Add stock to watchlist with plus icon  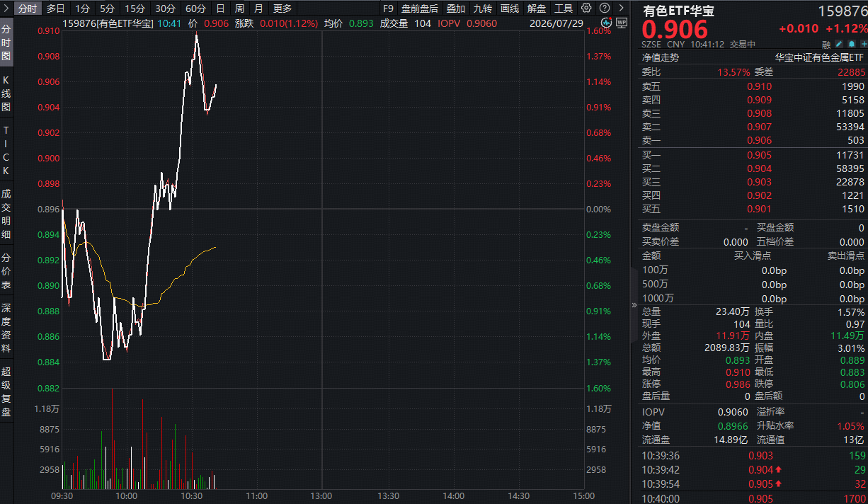[863, 44]
